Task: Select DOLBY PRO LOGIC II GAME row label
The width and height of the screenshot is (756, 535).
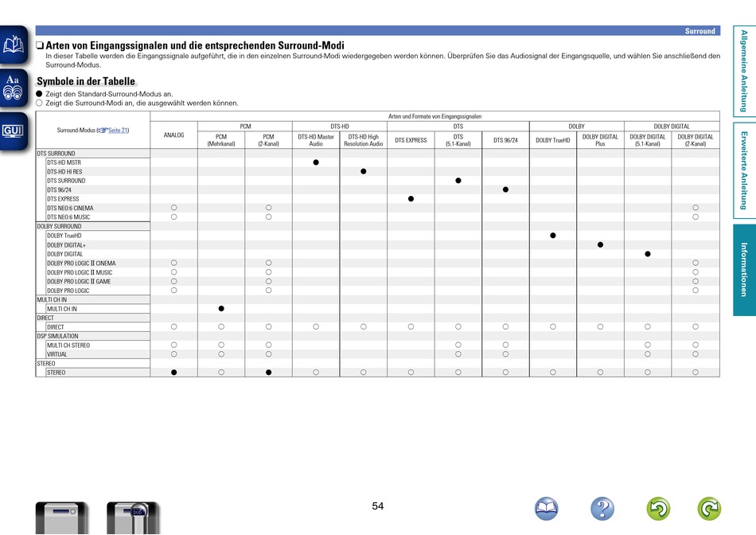Action: (79, 282)
